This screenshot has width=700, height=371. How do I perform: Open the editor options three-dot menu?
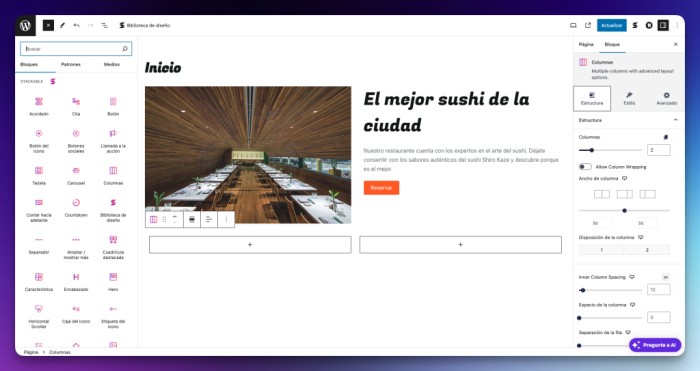click(677, 25)
